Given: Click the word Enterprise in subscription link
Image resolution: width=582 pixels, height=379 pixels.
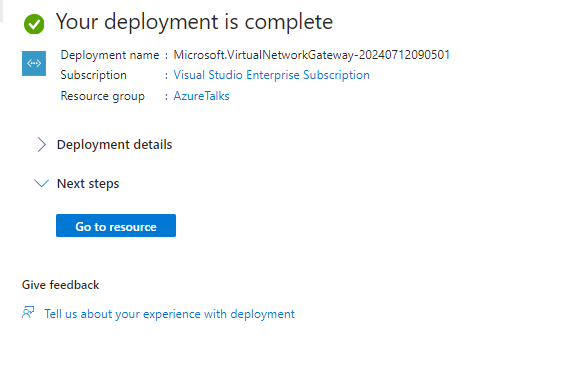Looking at the screenshot, I should (x=273, y=75).
